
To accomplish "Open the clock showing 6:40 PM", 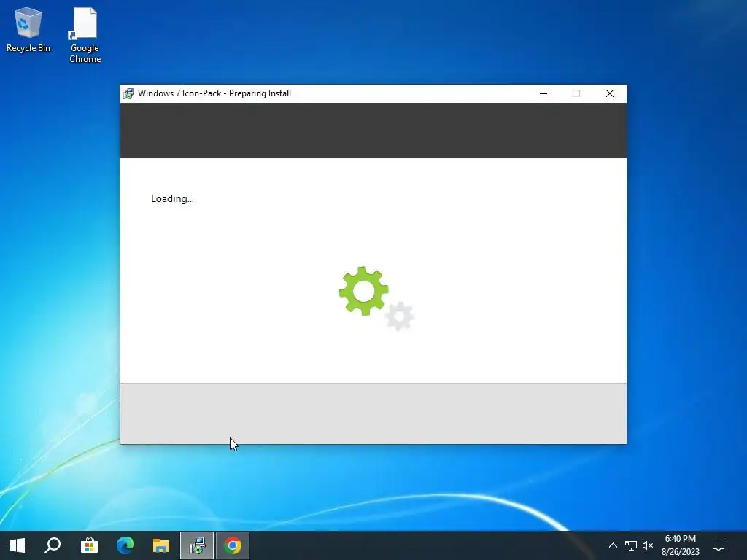I will tap(681, 545).
